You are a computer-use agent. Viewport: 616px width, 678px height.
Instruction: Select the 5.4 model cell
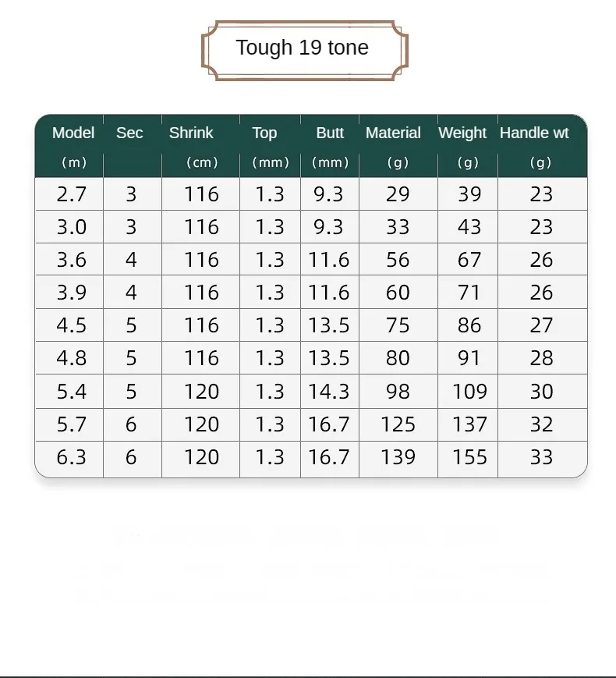tap(71, 392)
